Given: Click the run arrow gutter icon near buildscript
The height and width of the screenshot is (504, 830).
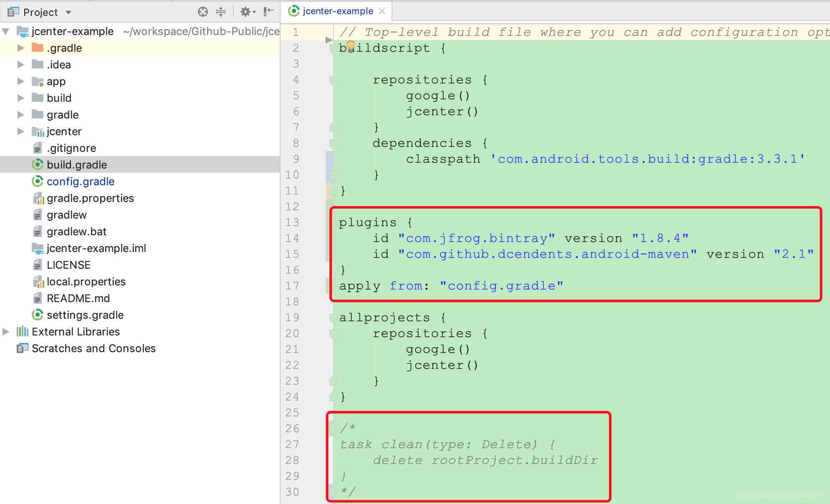Looking at the screenshot, I should click(x=329, y=40).
